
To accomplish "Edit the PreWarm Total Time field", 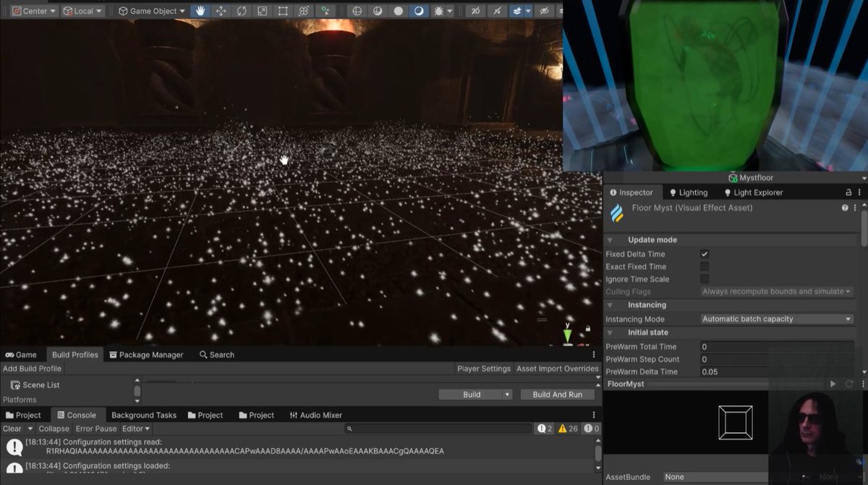I will tap(777, 347).
